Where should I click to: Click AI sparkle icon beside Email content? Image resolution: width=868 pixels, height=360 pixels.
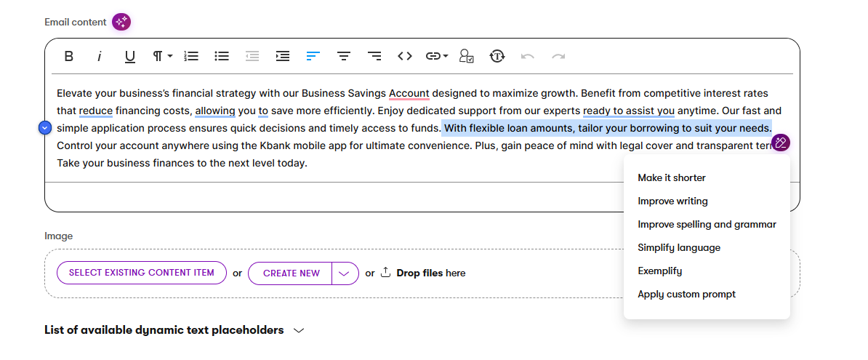coord(121,22)
